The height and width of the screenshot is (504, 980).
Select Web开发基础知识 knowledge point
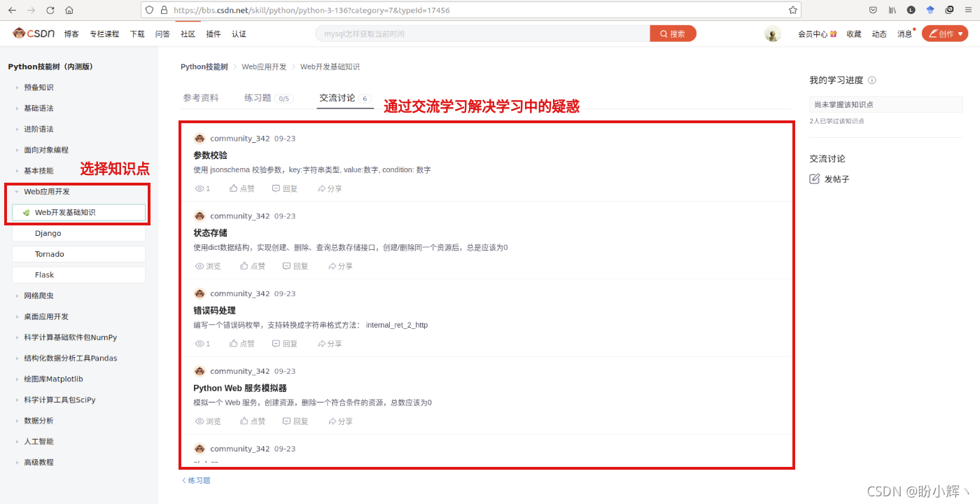click(x=79, y=212)
